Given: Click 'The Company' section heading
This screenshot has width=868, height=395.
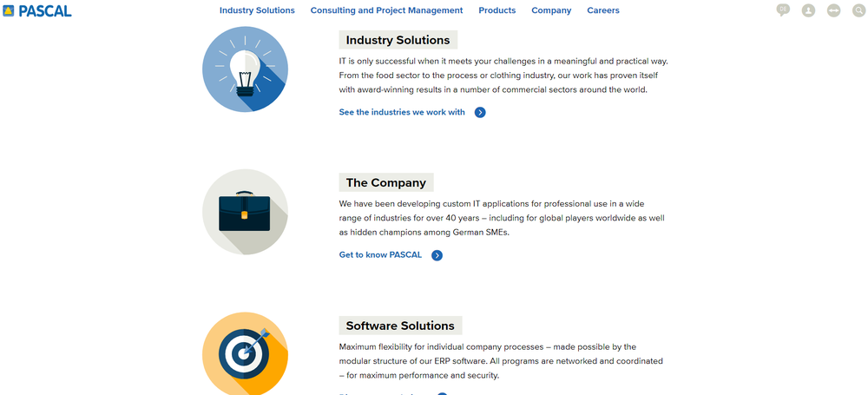Looking at the screenshot, I should [x=386, y=182].
